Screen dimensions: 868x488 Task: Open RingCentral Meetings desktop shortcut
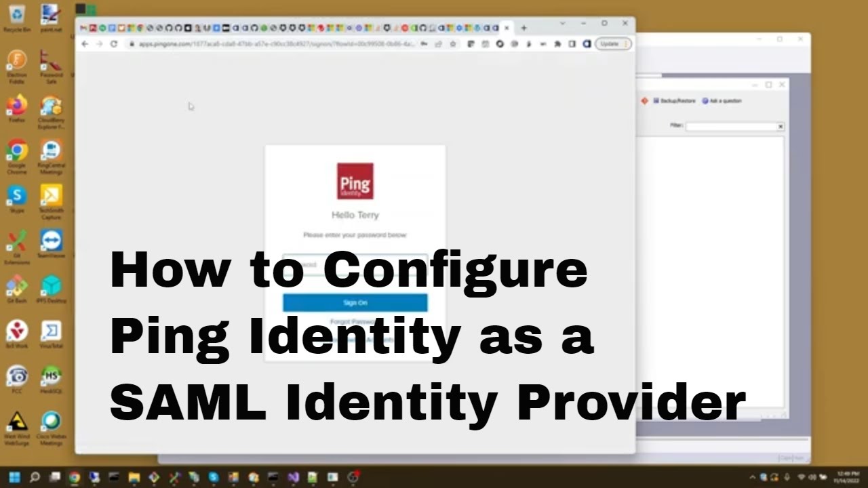click(x=51, y=157)
